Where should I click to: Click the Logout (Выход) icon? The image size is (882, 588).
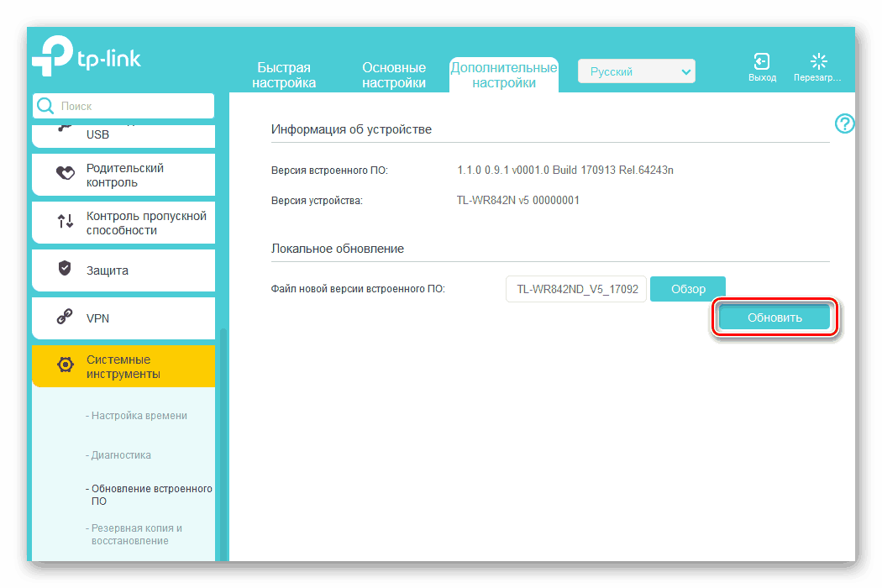pyautogui.click(x=762, y=60)
